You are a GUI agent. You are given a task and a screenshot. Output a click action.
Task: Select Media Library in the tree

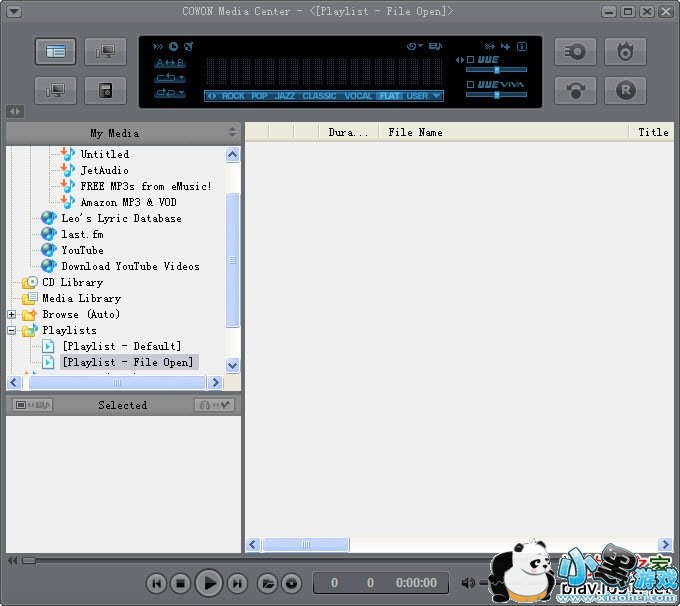82,298
